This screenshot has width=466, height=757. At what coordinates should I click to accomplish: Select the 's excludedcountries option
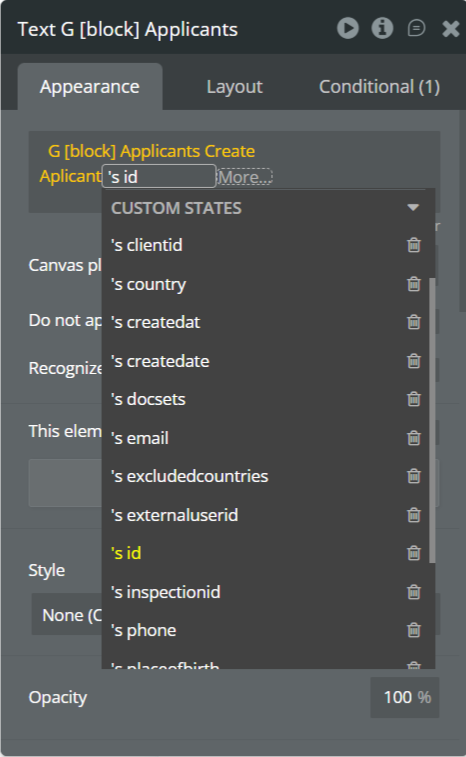189,476
